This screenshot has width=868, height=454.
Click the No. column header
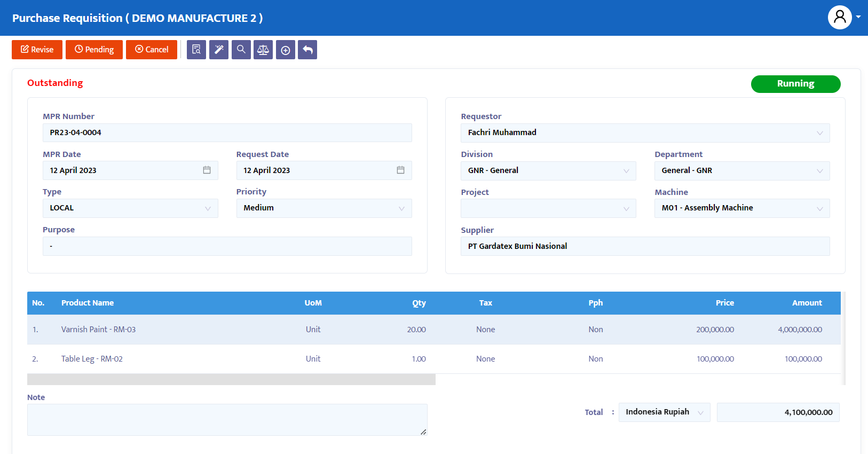(38, 303)
